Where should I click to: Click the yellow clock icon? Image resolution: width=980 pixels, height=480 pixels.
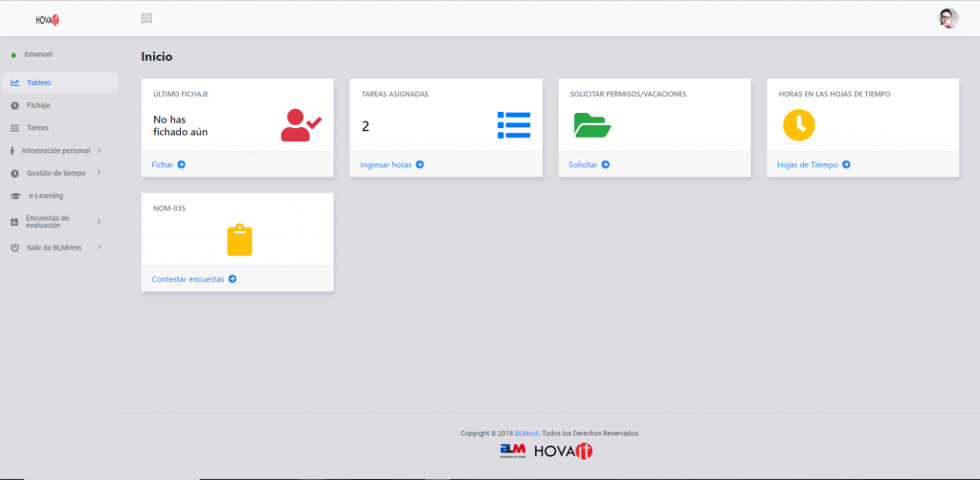click(798, 125)
